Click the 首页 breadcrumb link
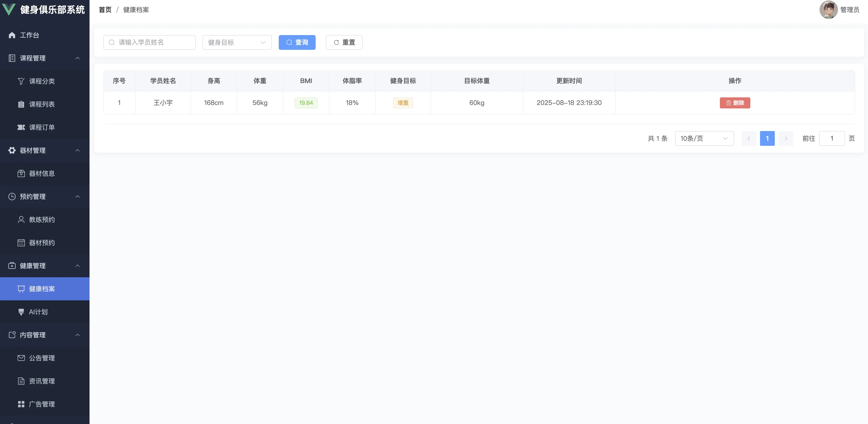The height and width of the screenshot is (424, 868). point(105,10)
